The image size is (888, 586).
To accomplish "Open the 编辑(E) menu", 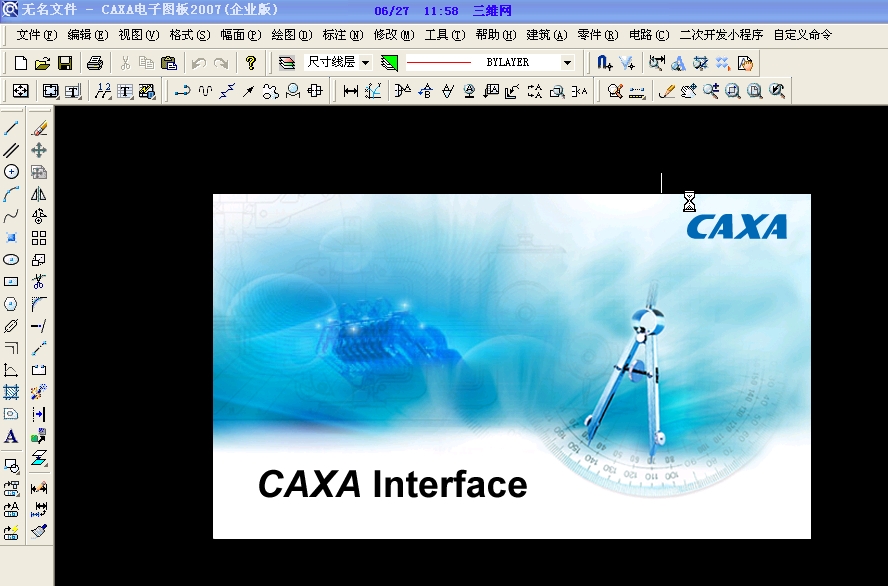I will pyautogui.click(x=88, y=35).
